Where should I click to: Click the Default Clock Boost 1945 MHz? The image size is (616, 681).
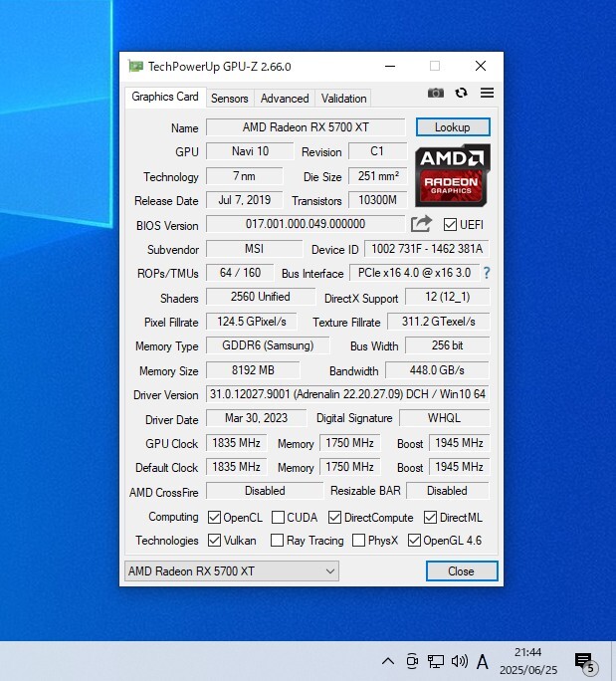tap(460, 467)
